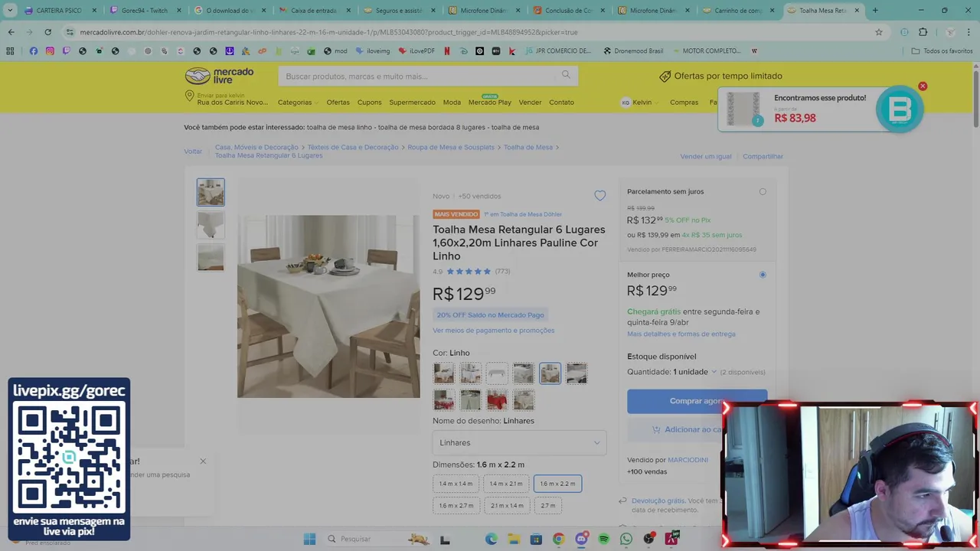The height and width of the screenshot is (551, 980).
Task: Select the Melhor preço option
Action: pos(763,275)
